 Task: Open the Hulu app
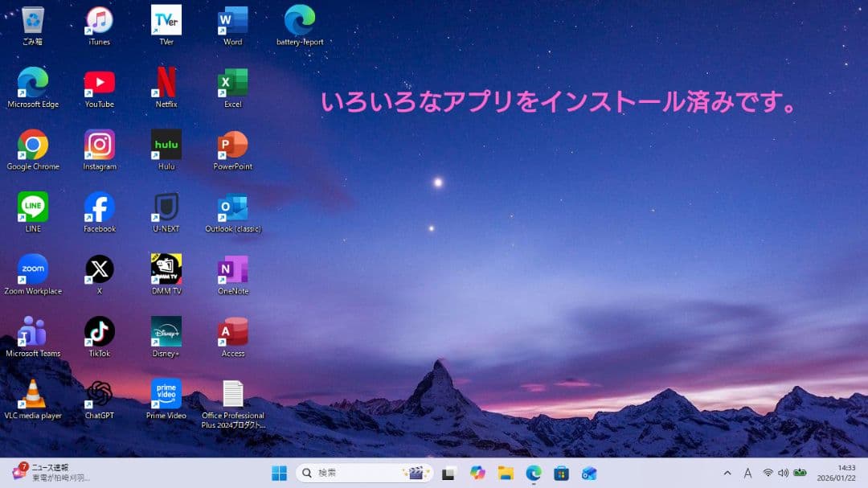coord(165,145)
